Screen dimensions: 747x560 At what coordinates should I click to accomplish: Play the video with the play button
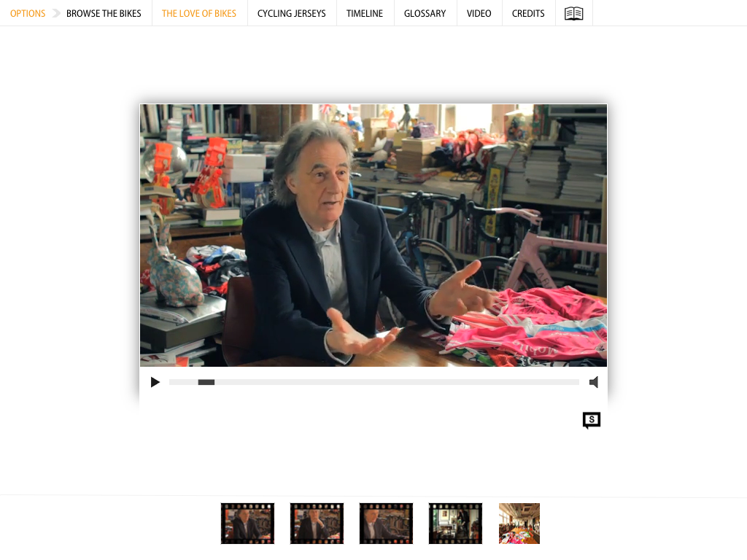click(x=155, y=382)
